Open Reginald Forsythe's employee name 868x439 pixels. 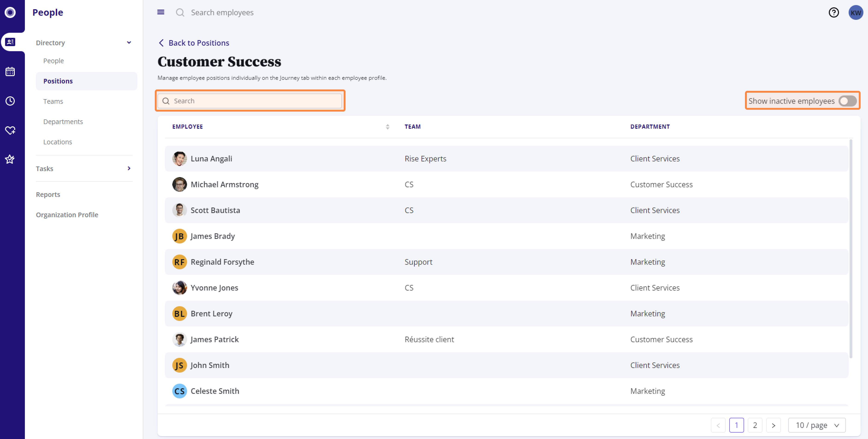222,262
